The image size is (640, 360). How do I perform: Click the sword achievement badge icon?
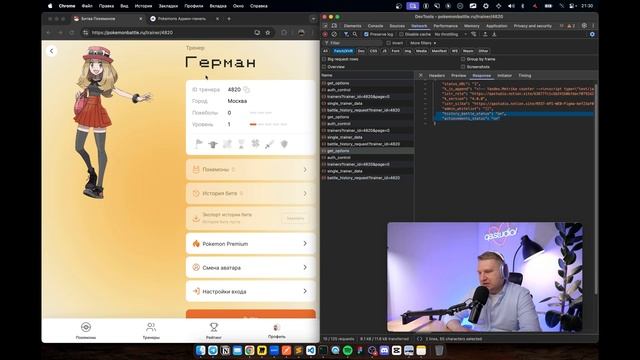[269, 144]
